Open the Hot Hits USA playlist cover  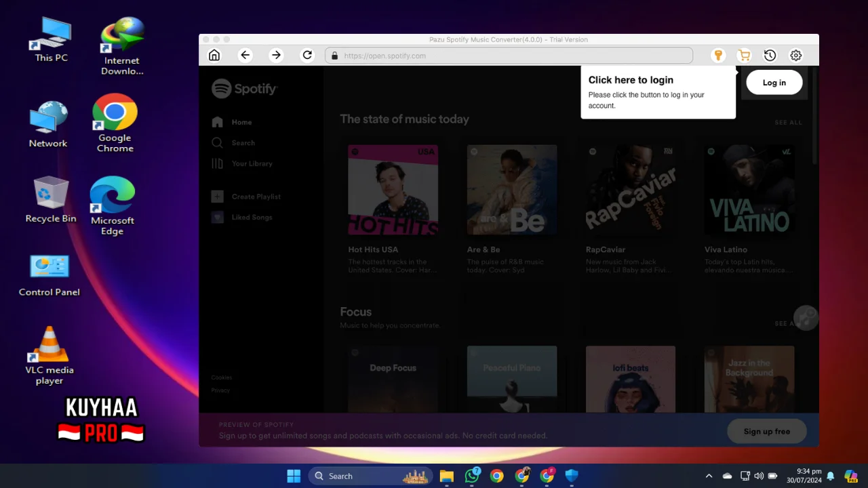click(x=393, y=190)
